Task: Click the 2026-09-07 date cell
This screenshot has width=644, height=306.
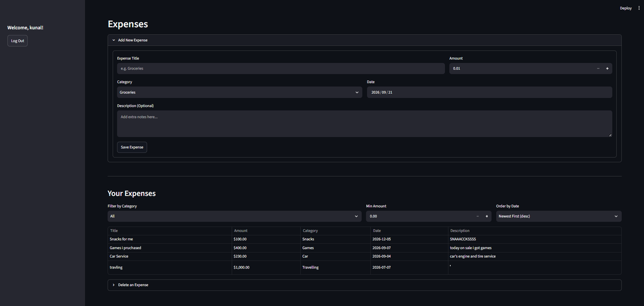Action: pos(409,248)
